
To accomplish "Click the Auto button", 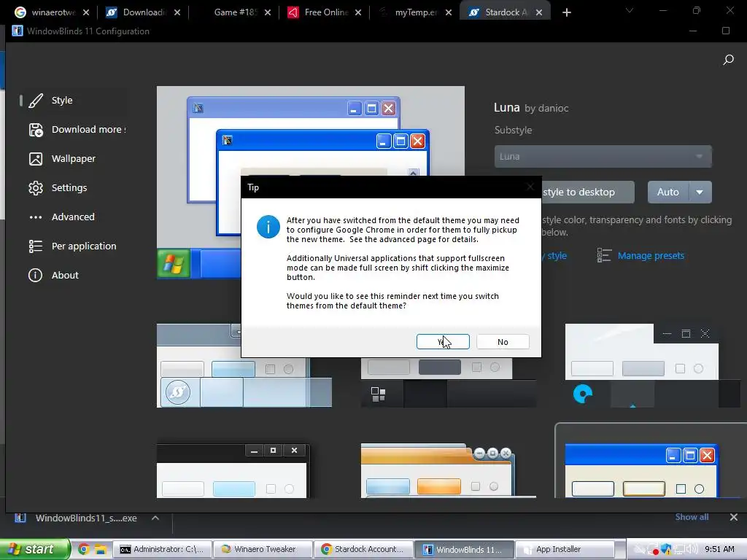I will coord(668,192).
